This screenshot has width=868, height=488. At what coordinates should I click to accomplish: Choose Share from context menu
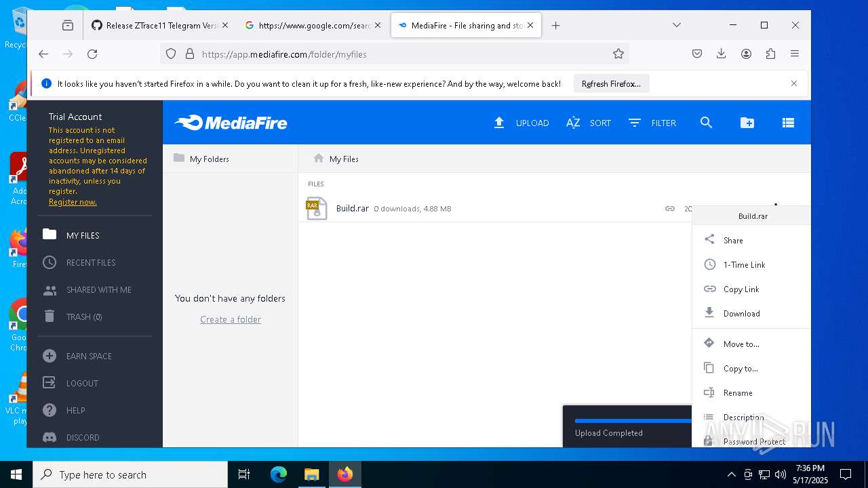(751, 240)
